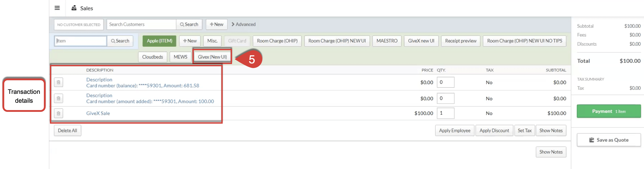Remove the GiveX Sale line item
Image resolution: width=644 pixels, height=169 pixels.
[x=59, y=113]
